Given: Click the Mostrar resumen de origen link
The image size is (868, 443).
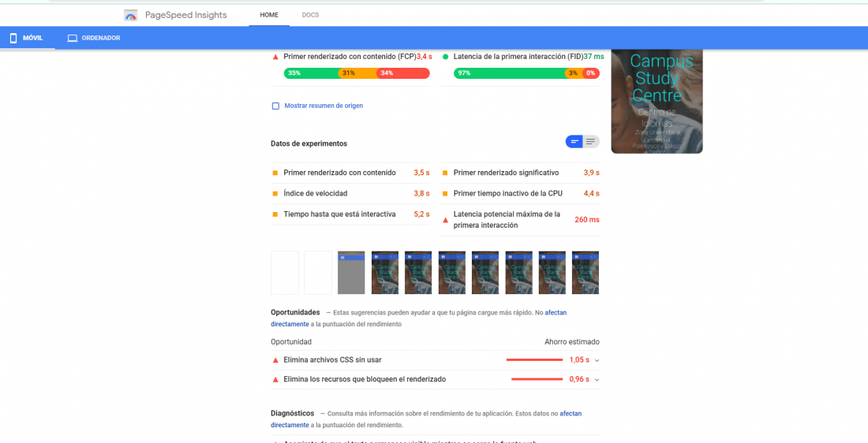Looking at the screenshot, I should pos(324,106).
